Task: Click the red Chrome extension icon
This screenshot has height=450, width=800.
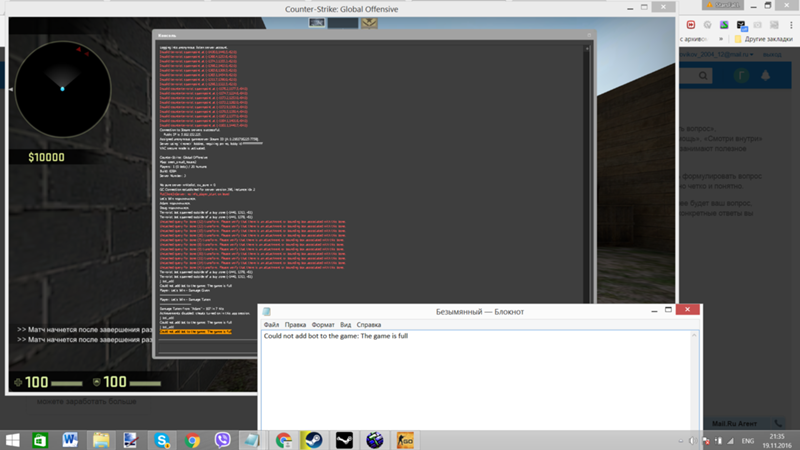Action: click(691, 24)
